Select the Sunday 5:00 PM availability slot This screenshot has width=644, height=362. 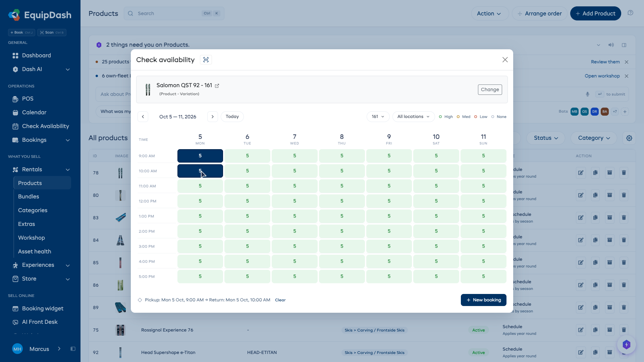(483, 277)
